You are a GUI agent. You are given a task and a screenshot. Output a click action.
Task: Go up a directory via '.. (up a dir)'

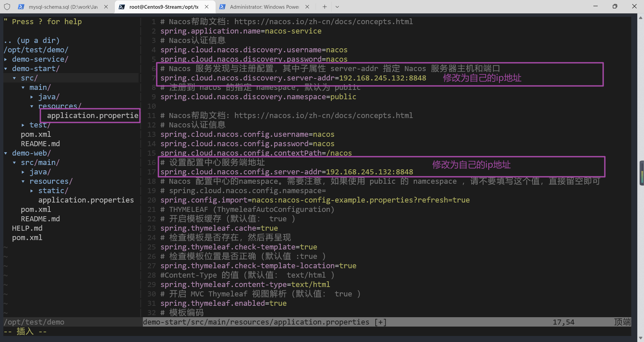point(32,41)
